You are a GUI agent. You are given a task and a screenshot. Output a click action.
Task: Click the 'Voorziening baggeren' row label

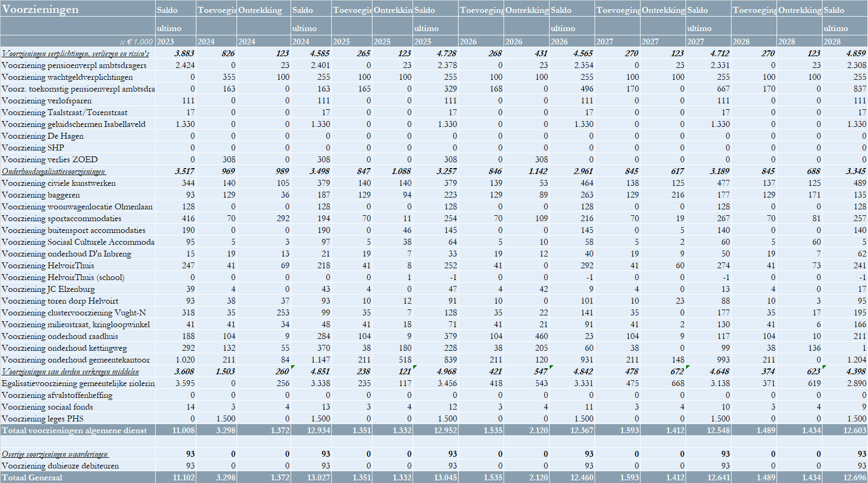pos(41,195)
